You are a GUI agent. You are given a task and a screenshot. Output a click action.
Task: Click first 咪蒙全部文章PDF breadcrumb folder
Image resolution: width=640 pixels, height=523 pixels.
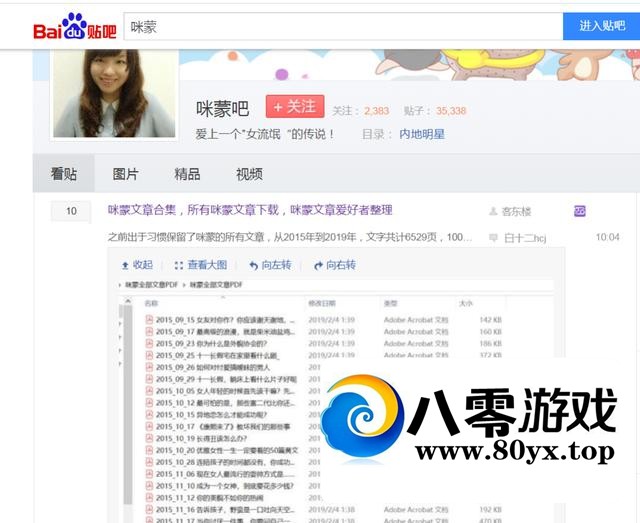[151, 285]
